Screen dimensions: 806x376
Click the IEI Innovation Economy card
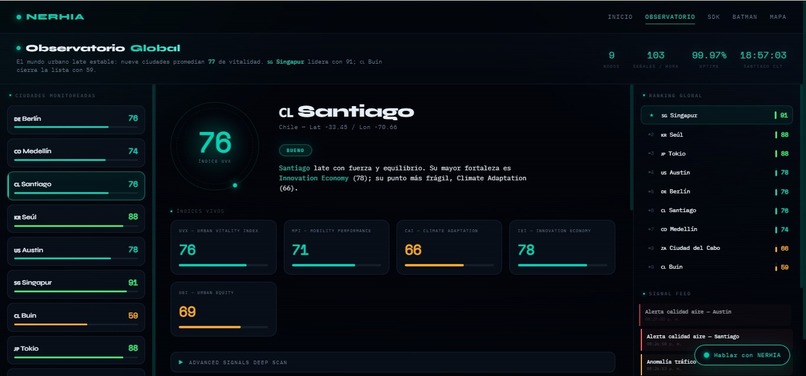coord(562,247)
